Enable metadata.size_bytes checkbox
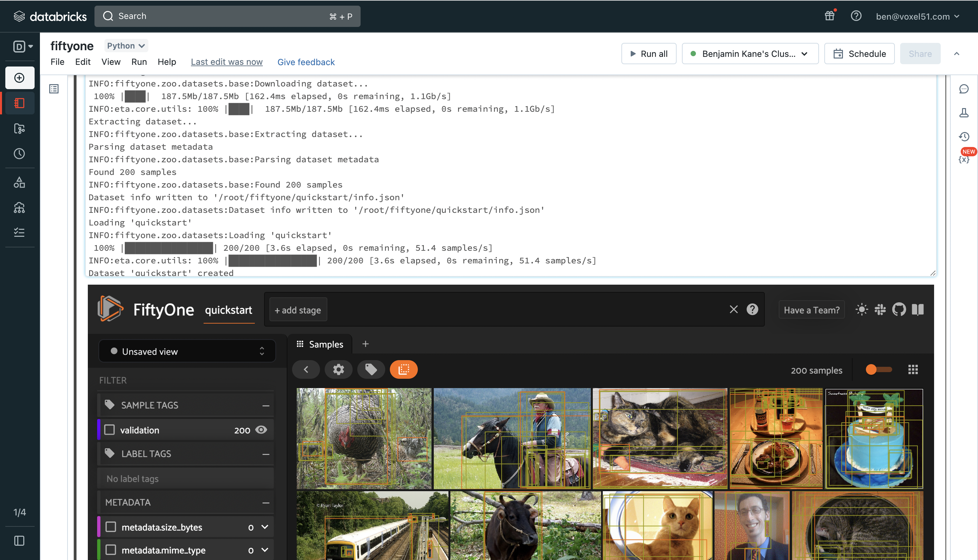Screen dimensions: 978x560 111,527
